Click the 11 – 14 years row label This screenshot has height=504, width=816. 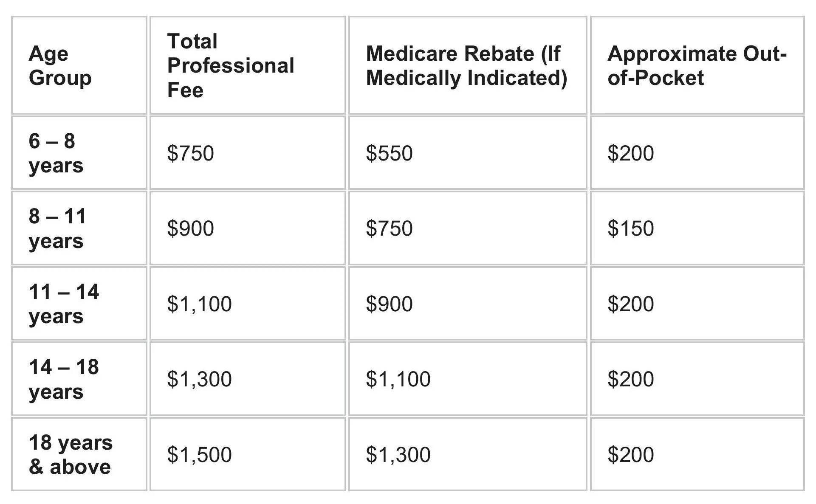click(x=64, y=304)
